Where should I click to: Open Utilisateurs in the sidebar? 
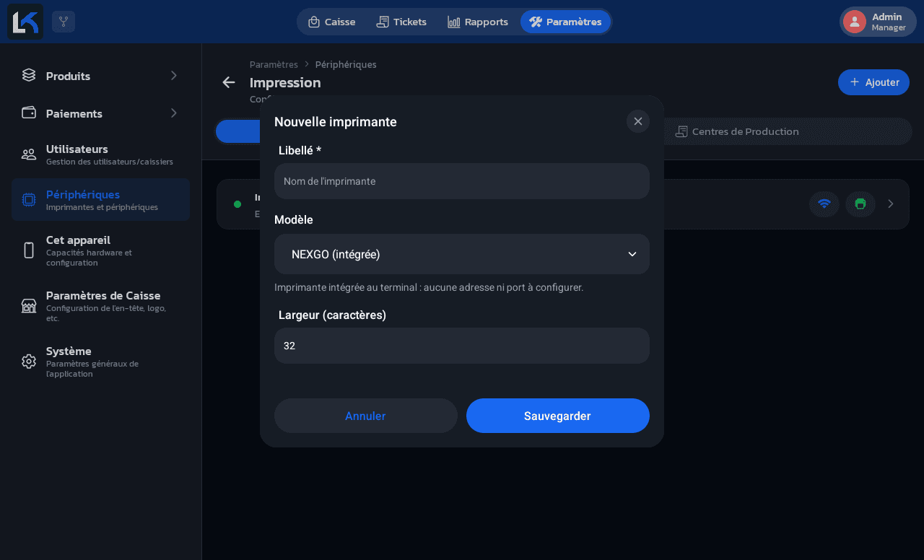[100, 154]
